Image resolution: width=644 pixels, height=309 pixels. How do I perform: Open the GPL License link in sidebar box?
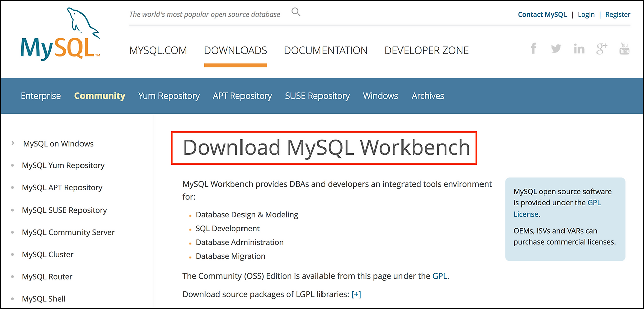point(557,209)
